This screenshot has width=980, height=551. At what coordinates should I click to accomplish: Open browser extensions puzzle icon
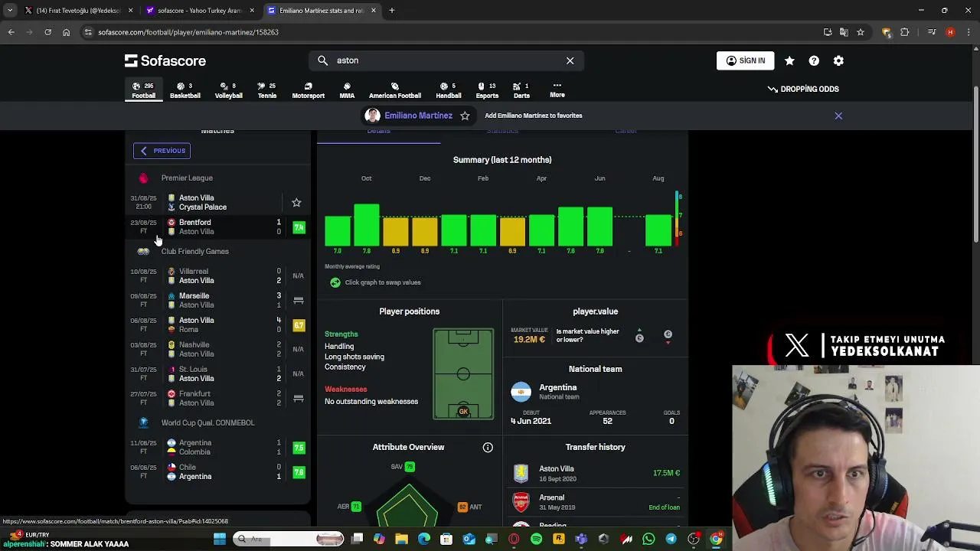click(905, 32)
